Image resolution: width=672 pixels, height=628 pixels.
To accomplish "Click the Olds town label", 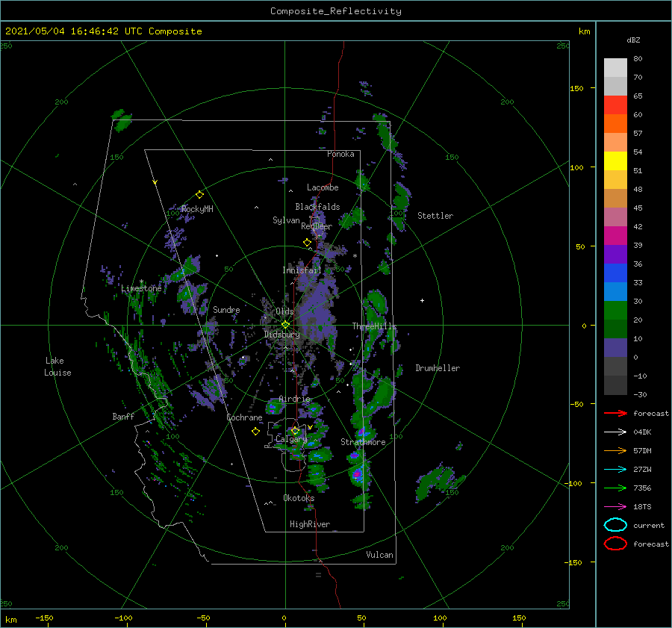I will tap(284, 311).
